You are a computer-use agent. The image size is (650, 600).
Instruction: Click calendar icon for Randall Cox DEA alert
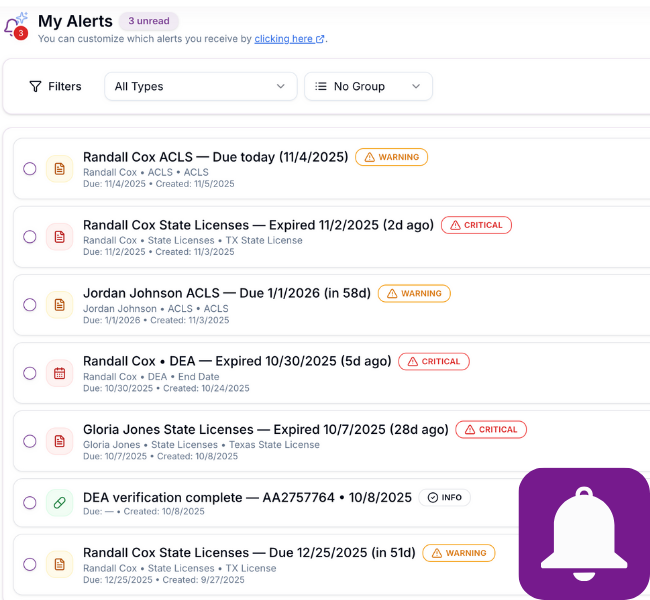click(59, 373)
